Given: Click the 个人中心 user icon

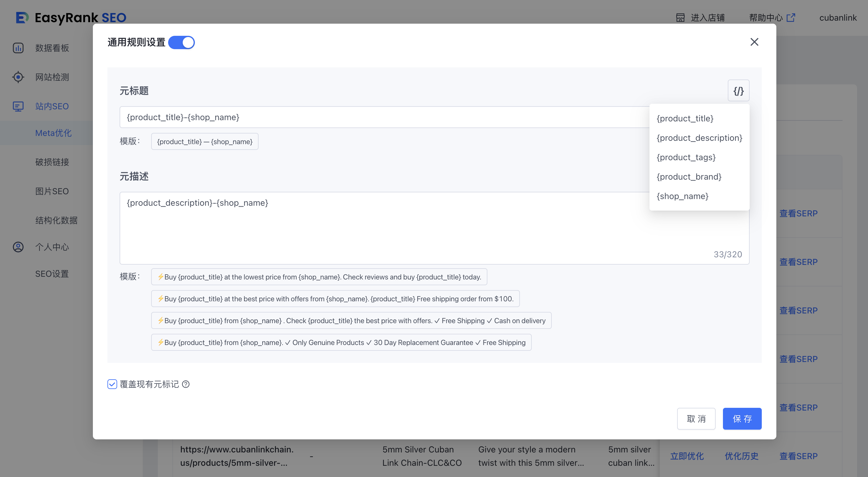Looking at the screenshot, I should (18, 247).
